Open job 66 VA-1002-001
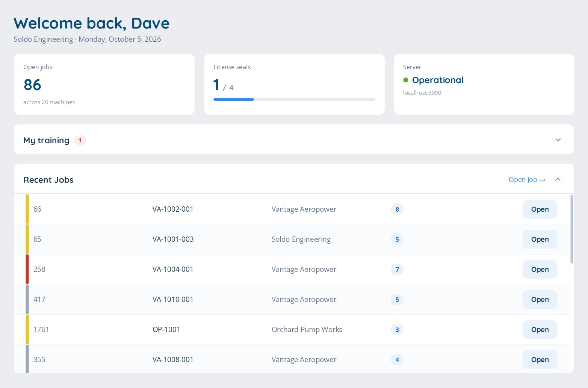This screenshot has width=588, height=388. click(540, 209)
